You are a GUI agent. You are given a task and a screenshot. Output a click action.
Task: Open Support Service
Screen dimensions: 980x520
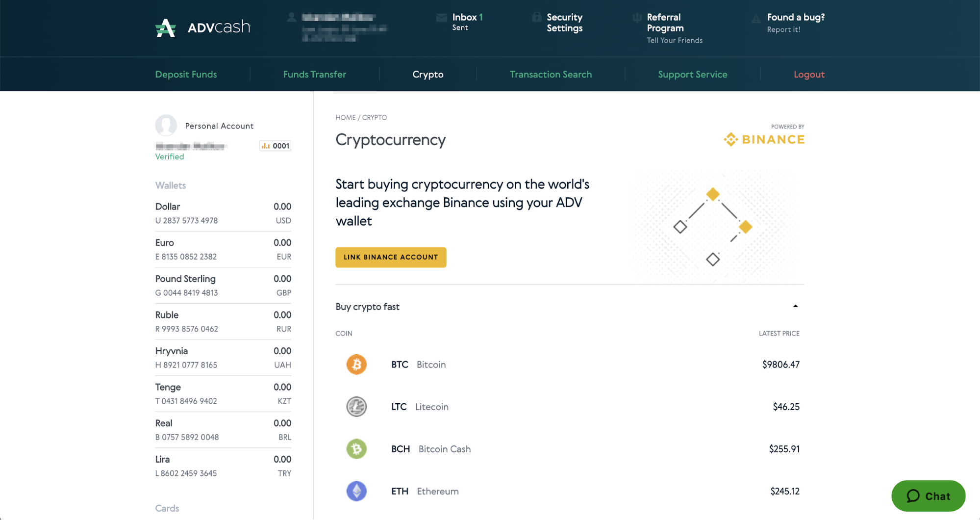coord(692,75)
